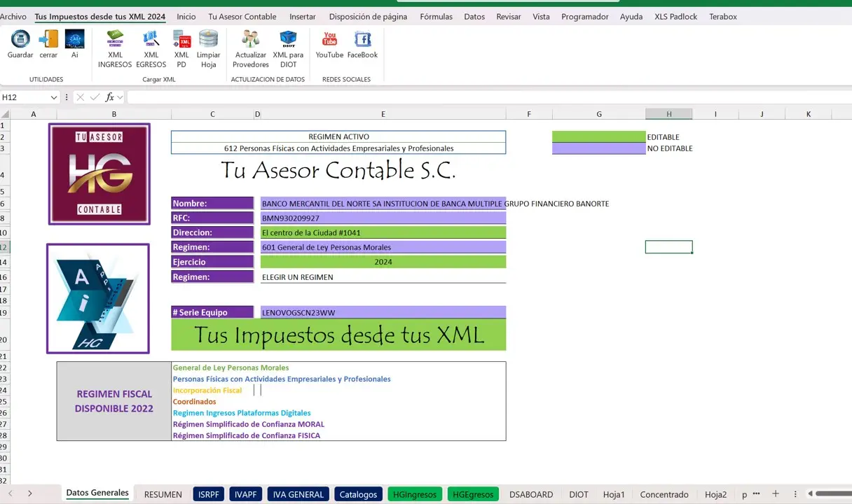The height and width of the screenshot is (504, 852).
Task: Switch to the IVAPF sheet
Action: pyautogui.click(x=246, y=494)
